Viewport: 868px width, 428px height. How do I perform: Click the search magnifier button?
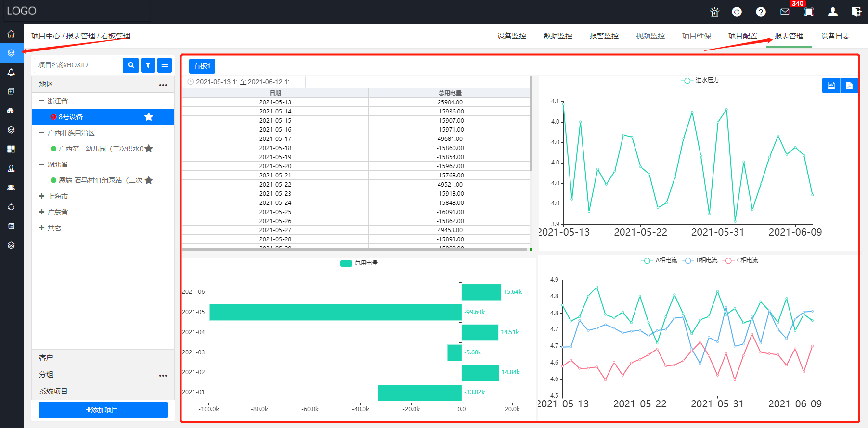(x=131, y=65)
